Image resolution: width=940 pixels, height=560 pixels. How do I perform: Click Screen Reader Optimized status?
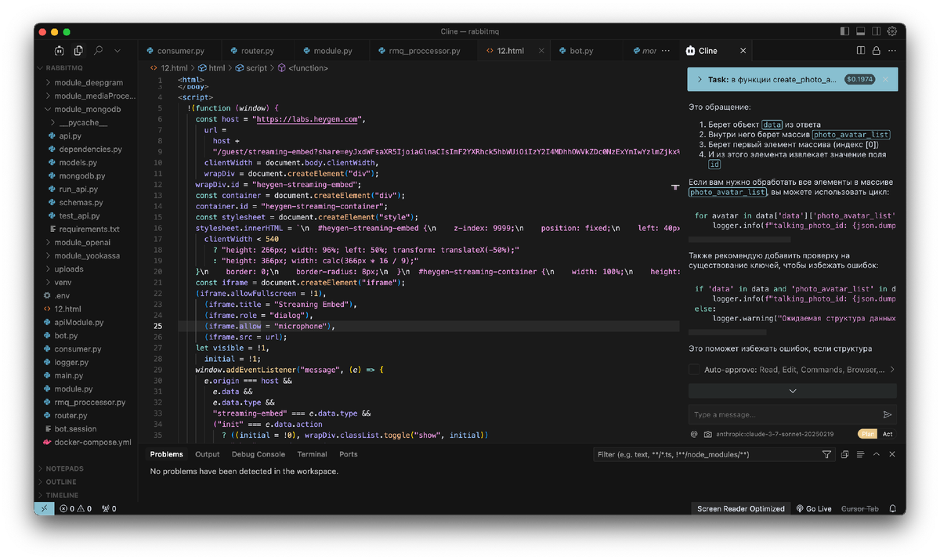pos(741,508)
